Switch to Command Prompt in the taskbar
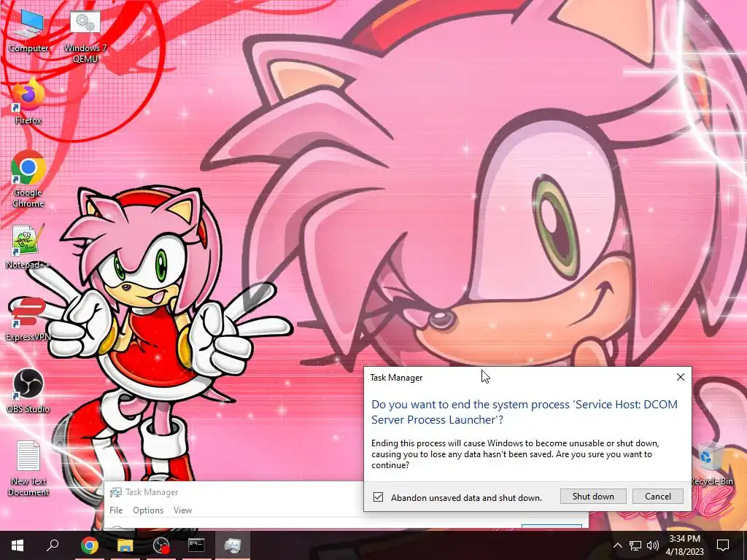747x560 pixels. [x=196, y=545]
